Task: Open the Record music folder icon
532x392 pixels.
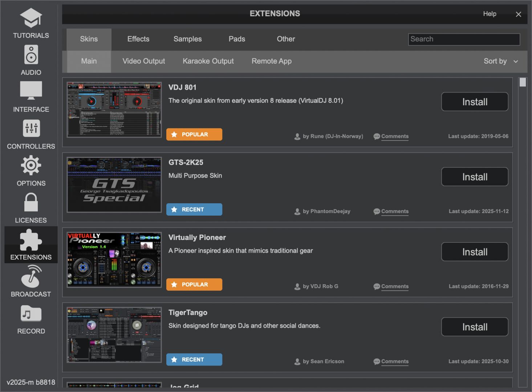Action: 31,314
